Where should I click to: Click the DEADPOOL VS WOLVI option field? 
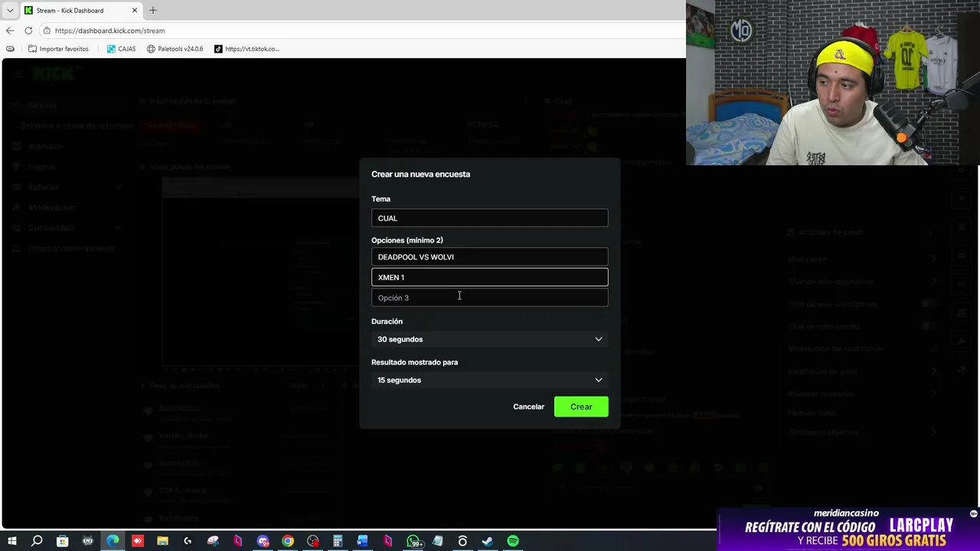489,257
